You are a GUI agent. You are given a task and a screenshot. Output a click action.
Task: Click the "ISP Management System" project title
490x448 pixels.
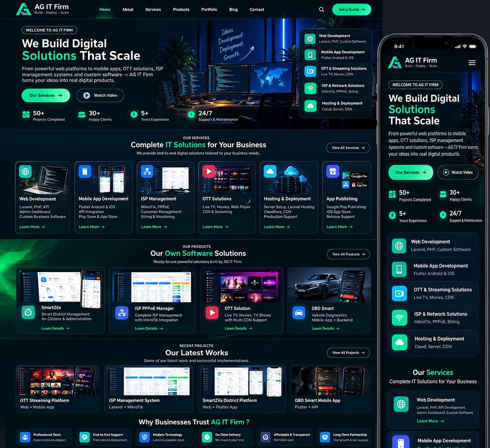[134, 401]
